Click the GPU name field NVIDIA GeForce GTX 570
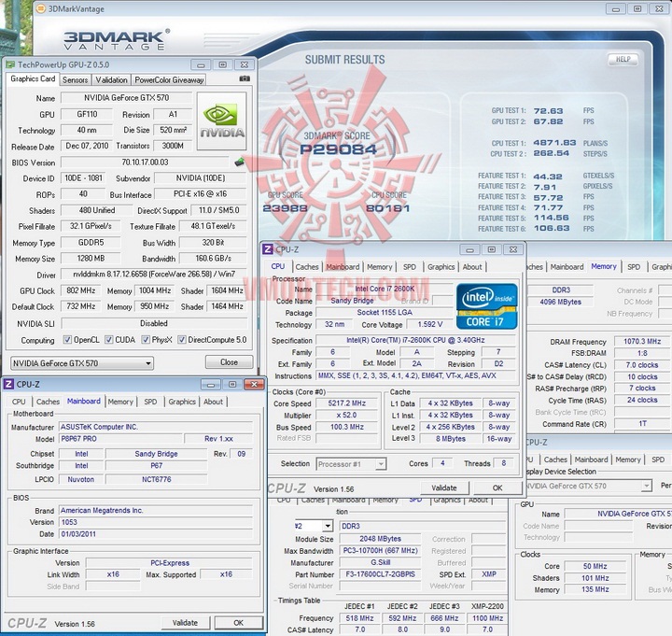This screenshot has height=636, width=672. click(x=126, y=98)
